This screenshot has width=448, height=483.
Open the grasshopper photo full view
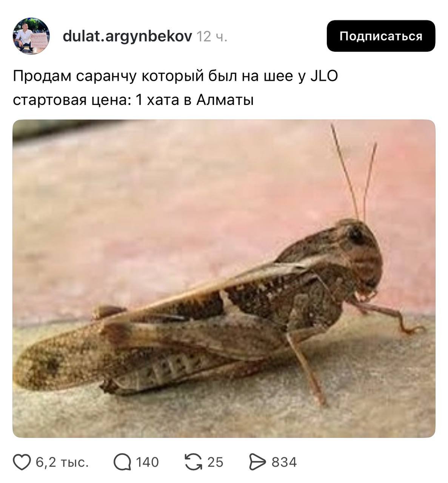(x=224, y=278)
